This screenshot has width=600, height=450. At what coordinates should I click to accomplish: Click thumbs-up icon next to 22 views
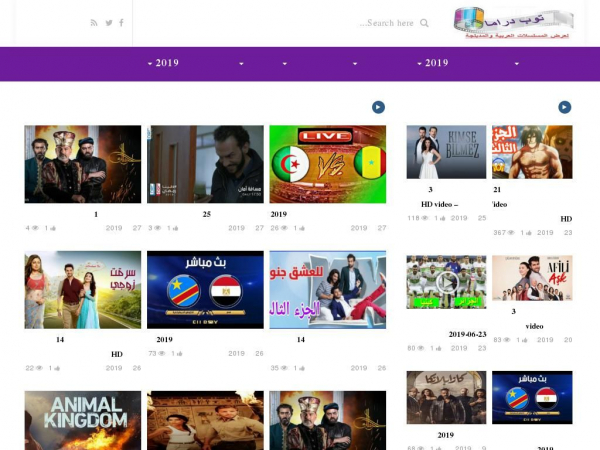[57, 368]
